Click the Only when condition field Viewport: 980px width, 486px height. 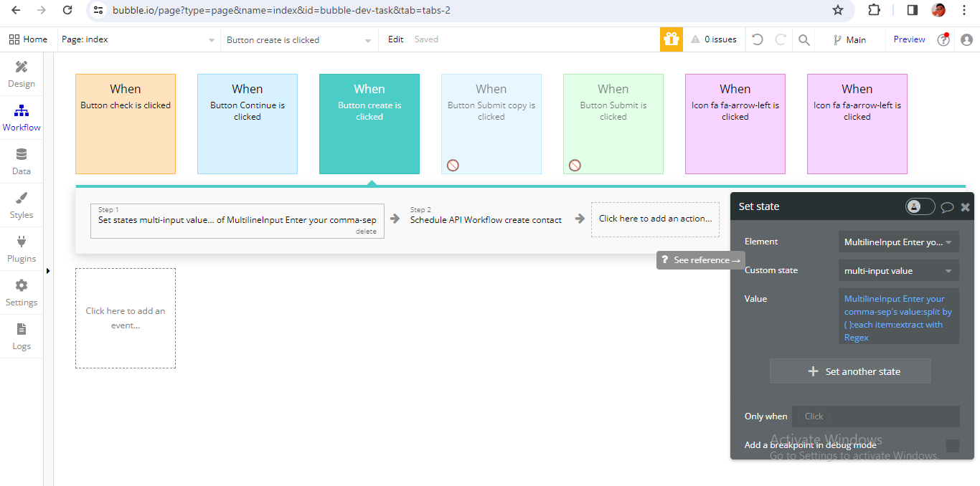coord(875,416)
